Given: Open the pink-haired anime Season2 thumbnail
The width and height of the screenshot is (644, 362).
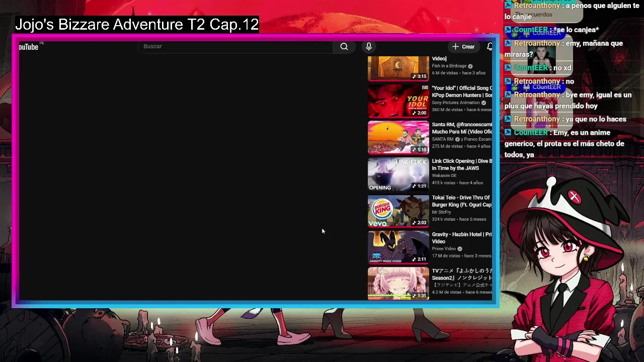Looking at the screenshot, I should click(x=398, y=283).
